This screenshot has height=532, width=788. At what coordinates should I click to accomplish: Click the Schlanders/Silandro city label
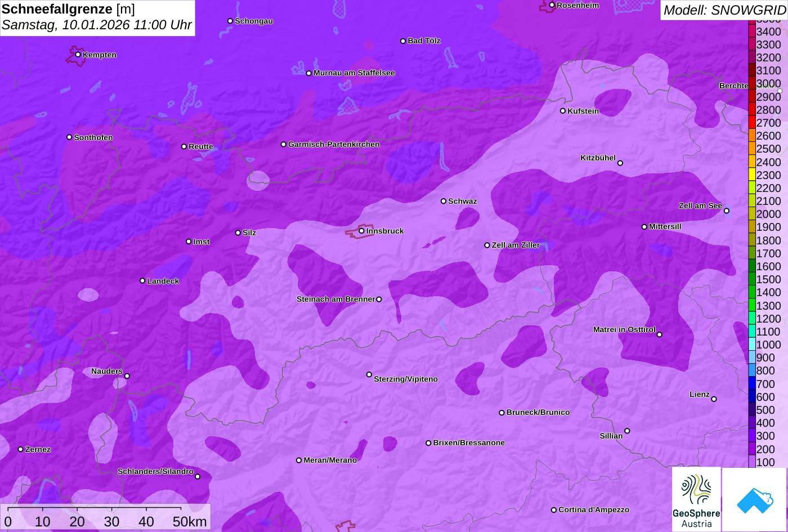coord(155,471)
